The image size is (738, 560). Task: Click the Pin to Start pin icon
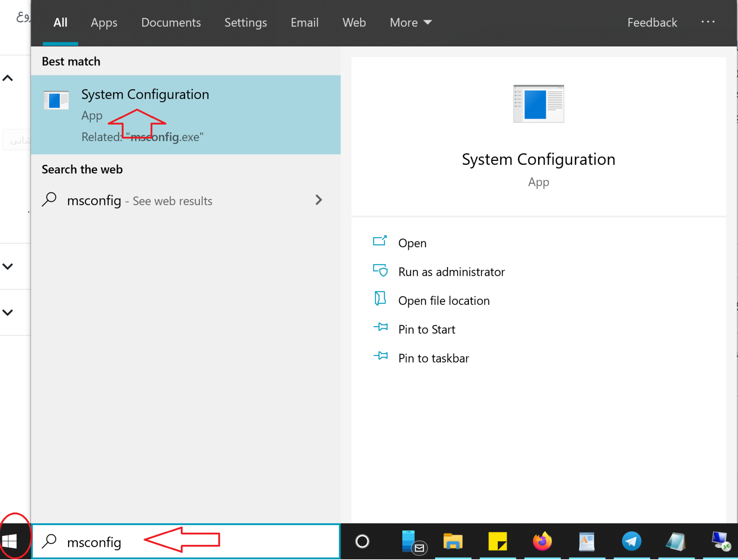click(381, 327)
